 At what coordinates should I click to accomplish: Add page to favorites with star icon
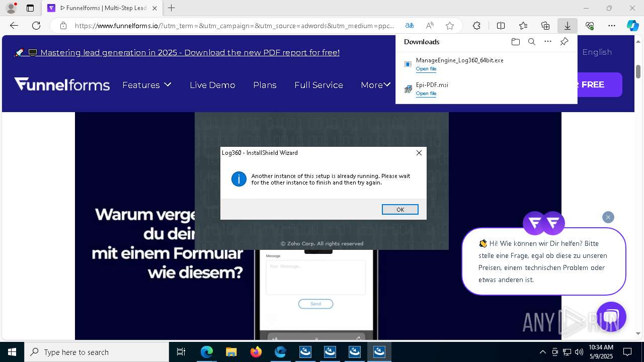pyautogui.click(x=450, y=26)
